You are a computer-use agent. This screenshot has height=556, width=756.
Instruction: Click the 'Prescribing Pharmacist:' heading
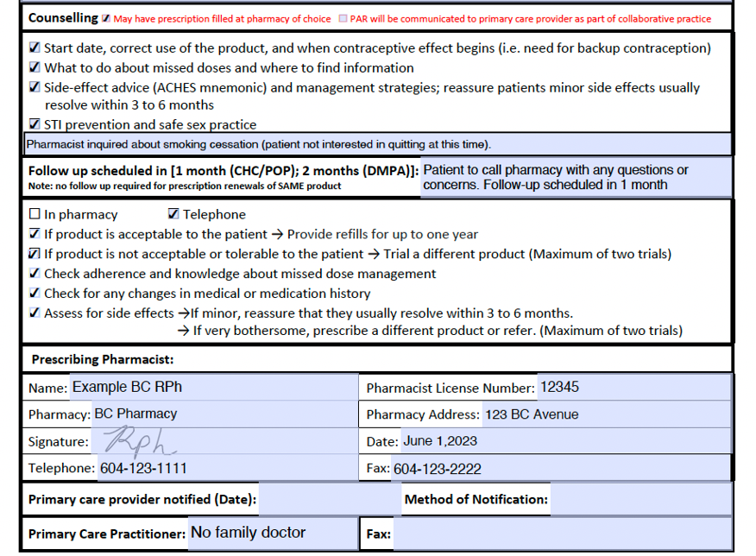(103, 359)
